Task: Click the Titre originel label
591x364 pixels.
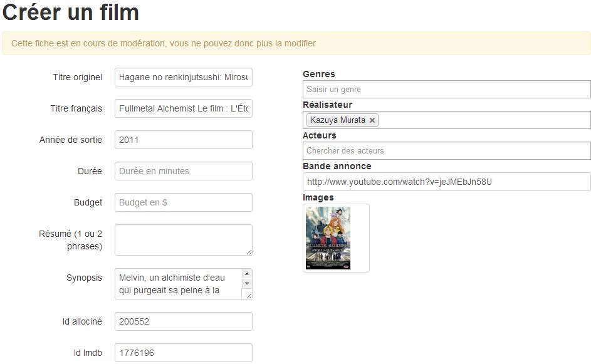Action: click(x=77, y=77)
